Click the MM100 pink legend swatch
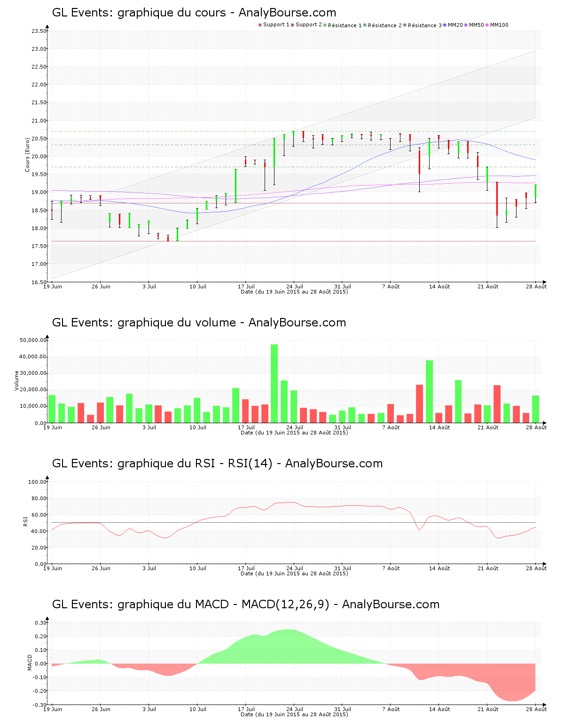This screenshot has width=564, height=728. 487,25
